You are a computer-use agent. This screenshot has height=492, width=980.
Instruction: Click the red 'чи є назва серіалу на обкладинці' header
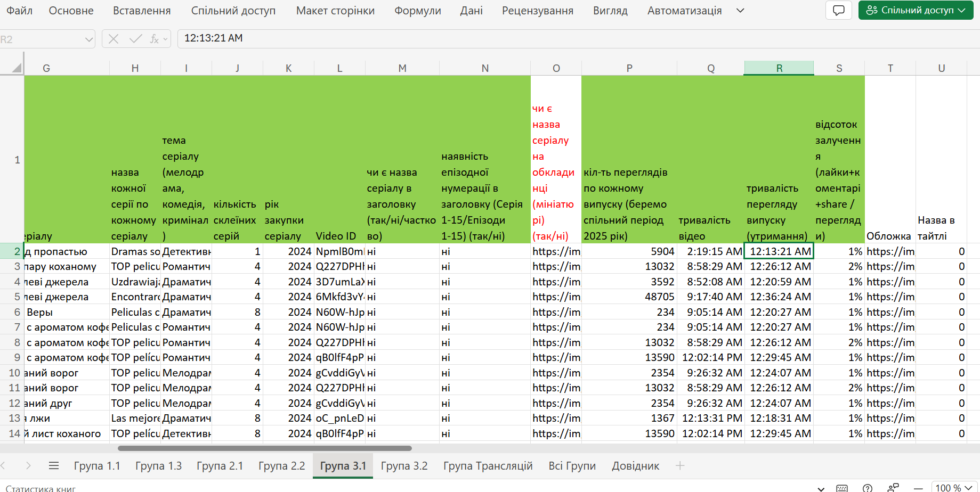click(556, 160)
